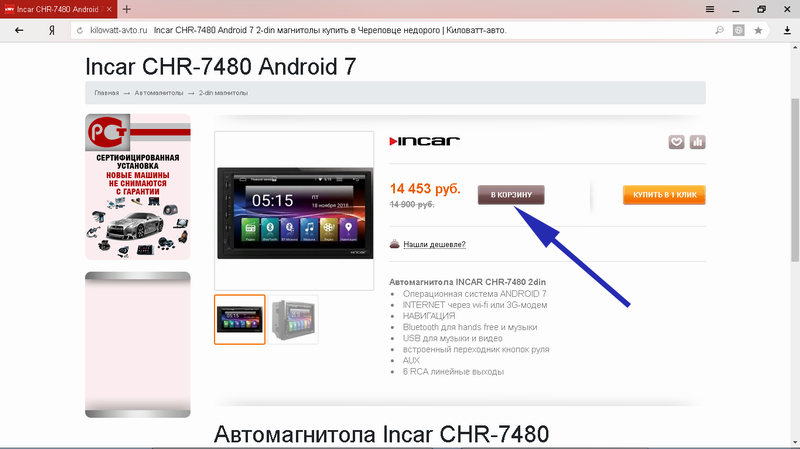The image size is (800, 449).
Task: Select the first front-view product thumbnail
Action: 240,319
